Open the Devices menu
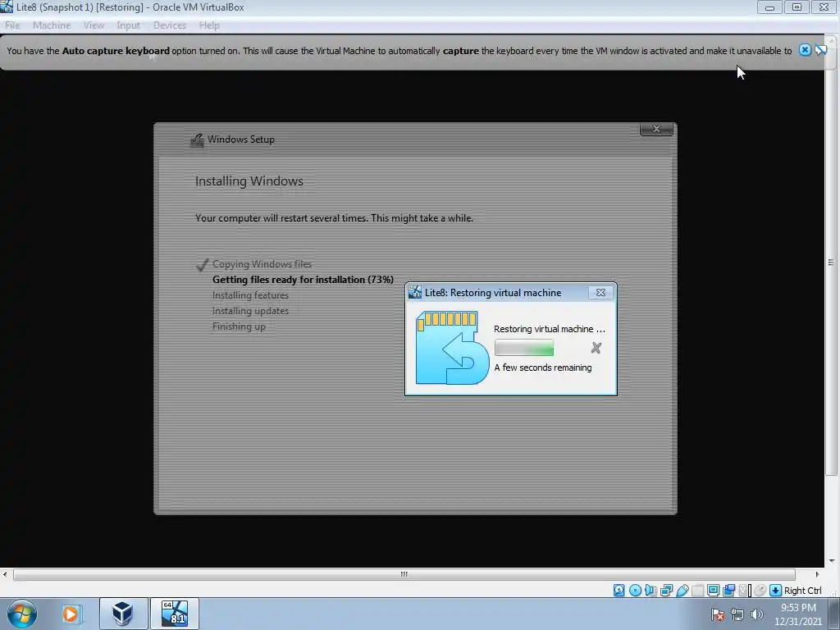840x630 pixels. tap(169, 25)
